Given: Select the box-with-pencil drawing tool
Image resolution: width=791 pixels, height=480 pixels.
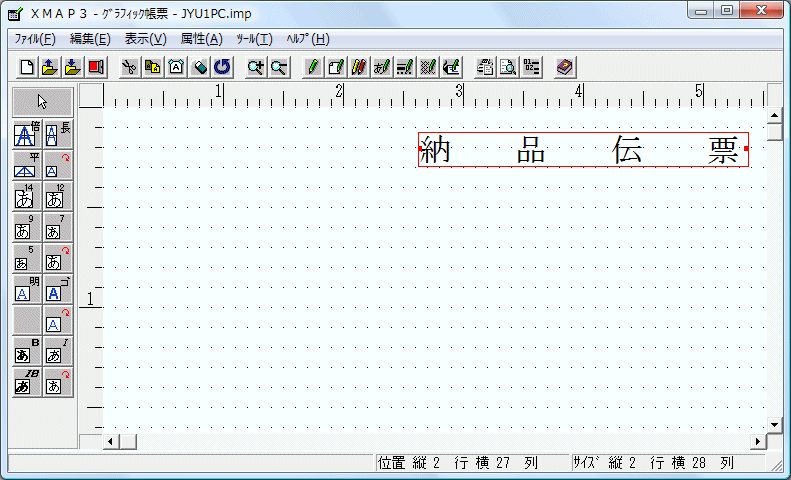Looking at the screenshot, I should pyautogui.click(x=336, y=67).
